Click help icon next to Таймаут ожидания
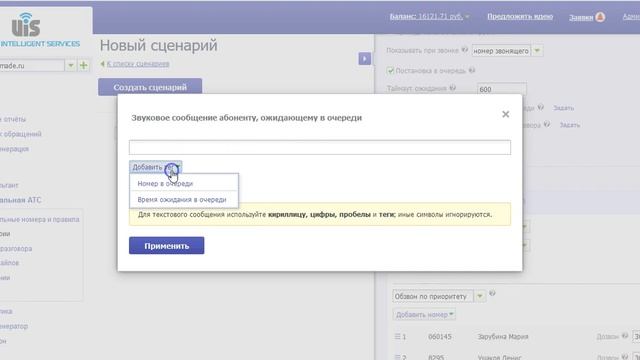The height and width of the screenshot is (360, 640). 452,87
